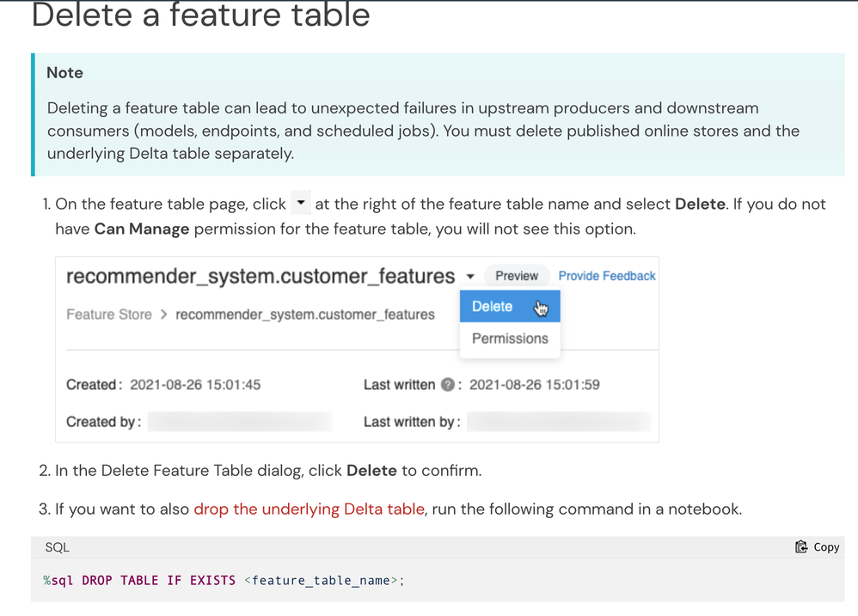Click the blurred Last written by value

559,422
